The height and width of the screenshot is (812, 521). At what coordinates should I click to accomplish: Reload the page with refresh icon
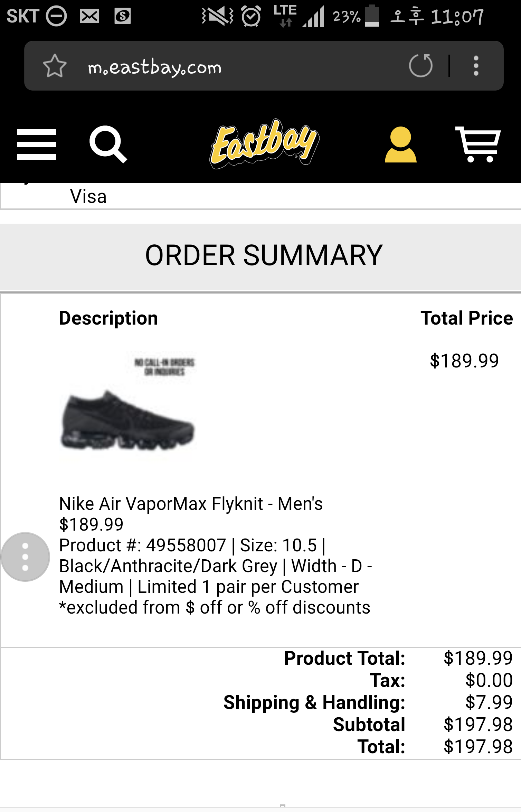point(420,65)
